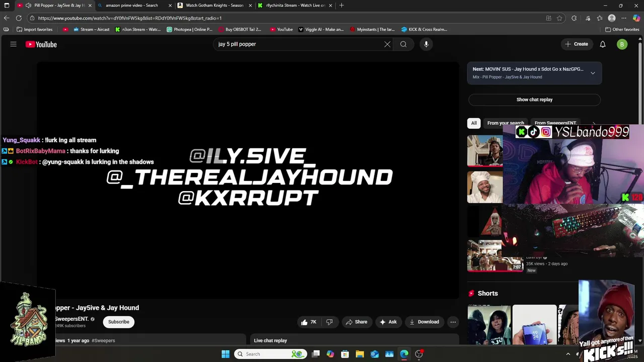Clear the search box with X icon
This screenshot has height=362, width=644.
pyautogui.click(x=387, y=44)
